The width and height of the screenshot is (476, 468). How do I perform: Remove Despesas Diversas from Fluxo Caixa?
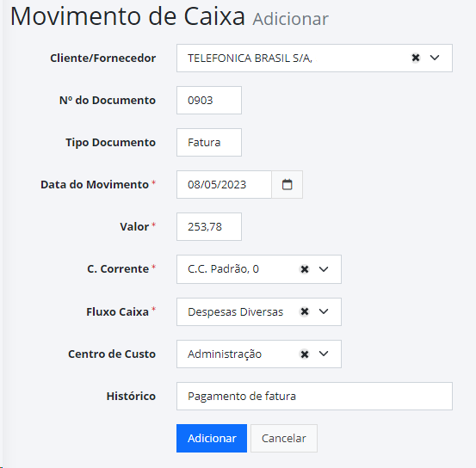pyautogui.click(x=304, y=311)
